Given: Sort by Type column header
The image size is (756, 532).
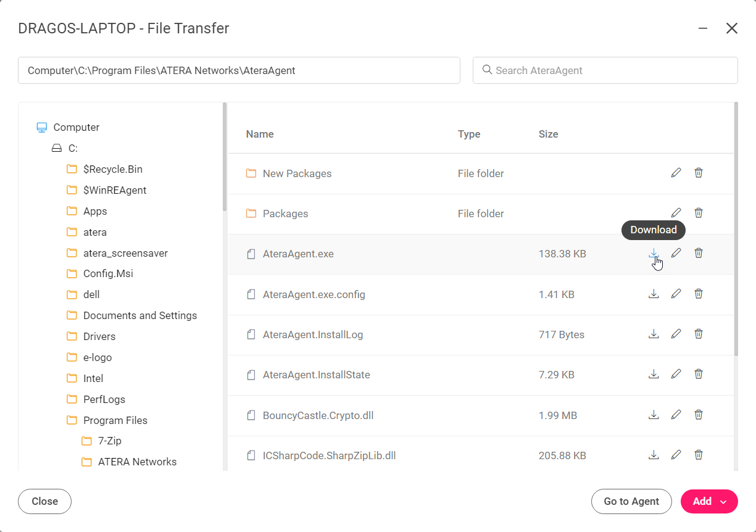Looking at the screenshot, I should [469, 134].
